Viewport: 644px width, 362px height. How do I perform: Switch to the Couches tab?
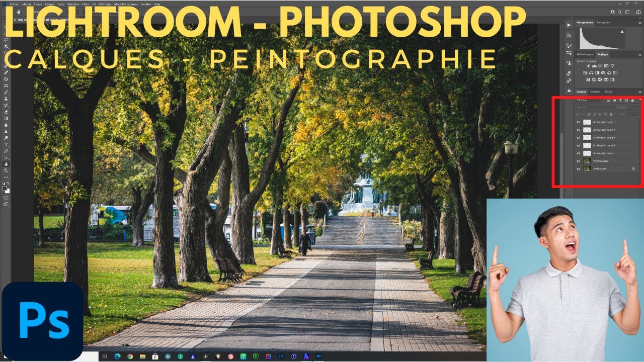click(x=595, y=92)
